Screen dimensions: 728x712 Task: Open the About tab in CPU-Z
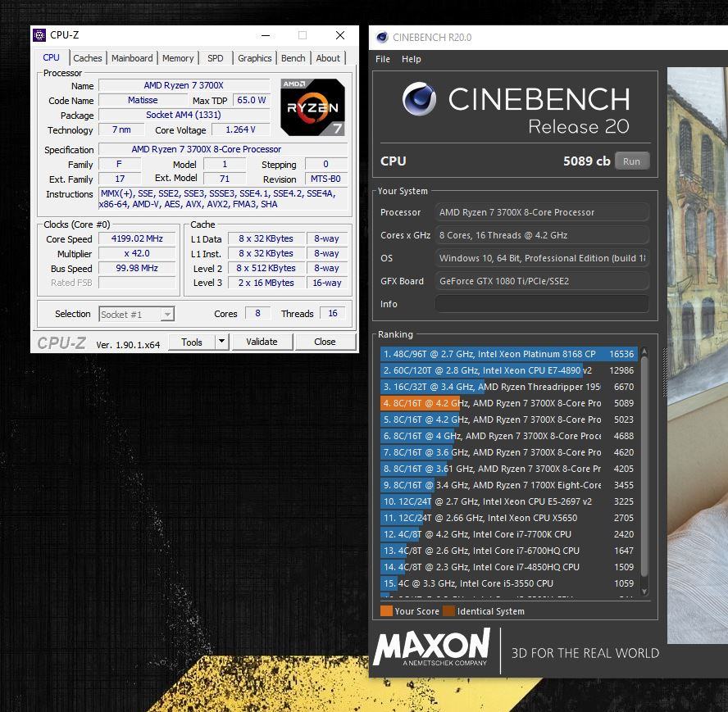click(x=328, y=58)
